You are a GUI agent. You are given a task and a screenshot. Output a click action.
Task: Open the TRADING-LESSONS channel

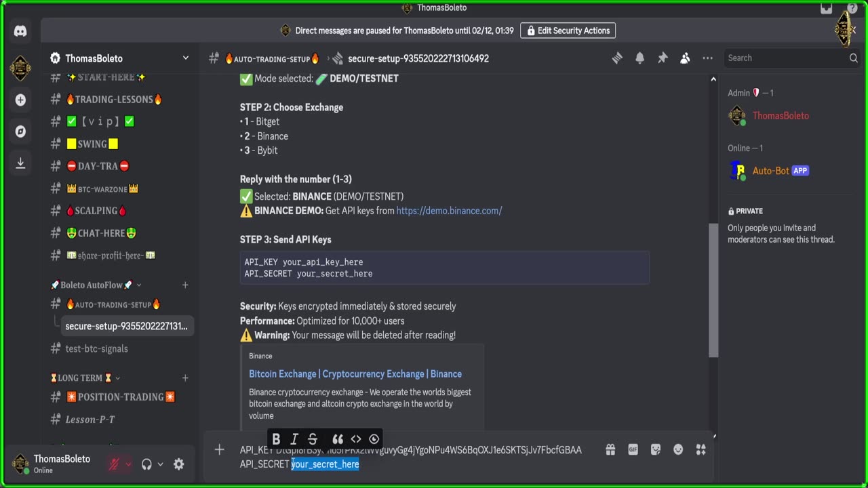[x=114, y=100]
